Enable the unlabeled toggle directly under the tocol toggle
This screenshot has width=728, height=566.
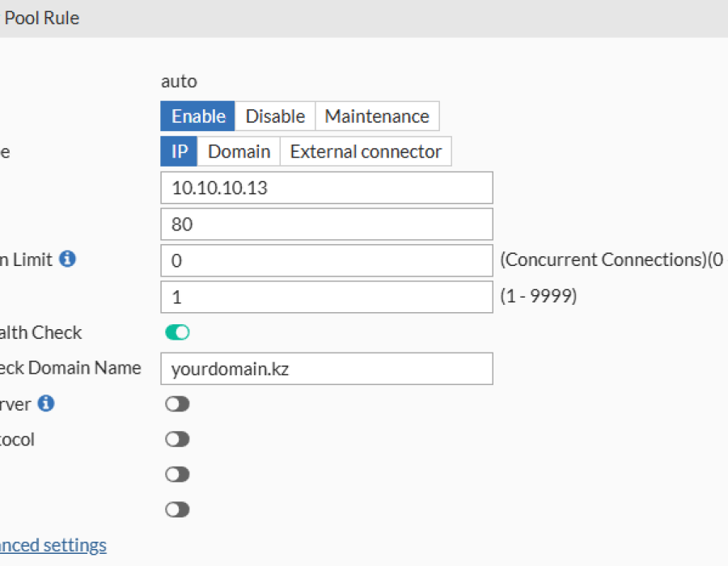pos(177,474)
